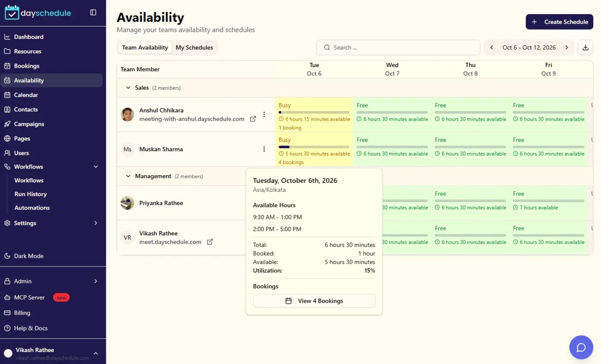Click the Billing card icon
This screenshot has width=601, height=364.
(7, 313)
